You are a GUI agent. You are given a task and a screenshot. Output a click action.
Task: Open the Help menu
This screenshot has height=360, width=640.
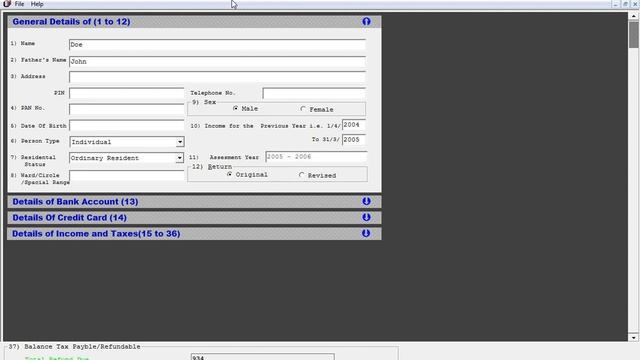click(x=37, y=4)
